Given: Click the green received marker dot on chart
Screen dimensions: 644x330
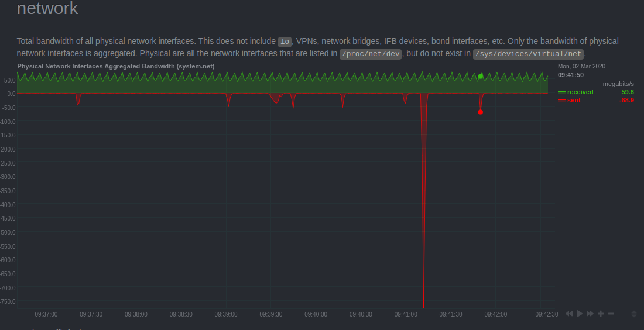Looking at the screenshot, I should click(481, 76).
